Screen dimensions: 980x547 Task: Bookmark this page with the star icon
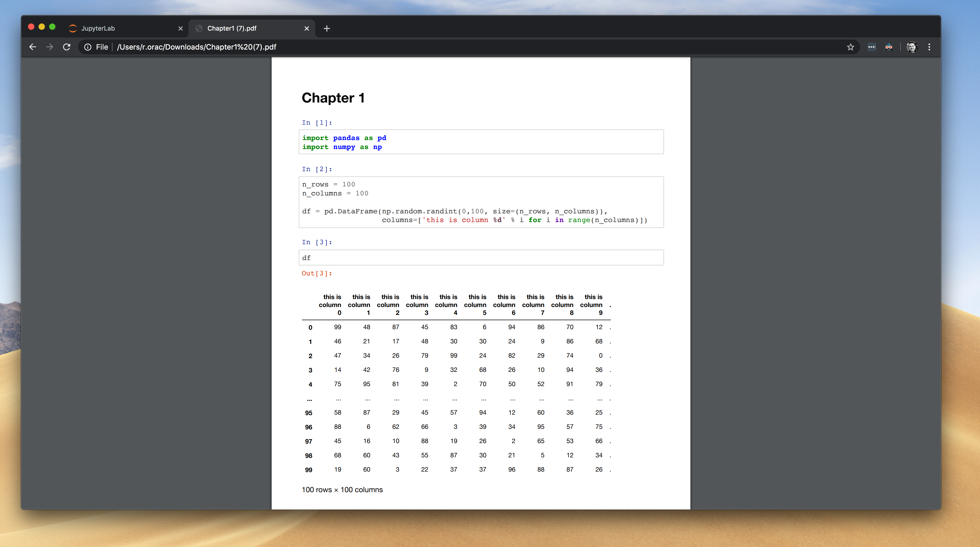click(x=850, y=47)
